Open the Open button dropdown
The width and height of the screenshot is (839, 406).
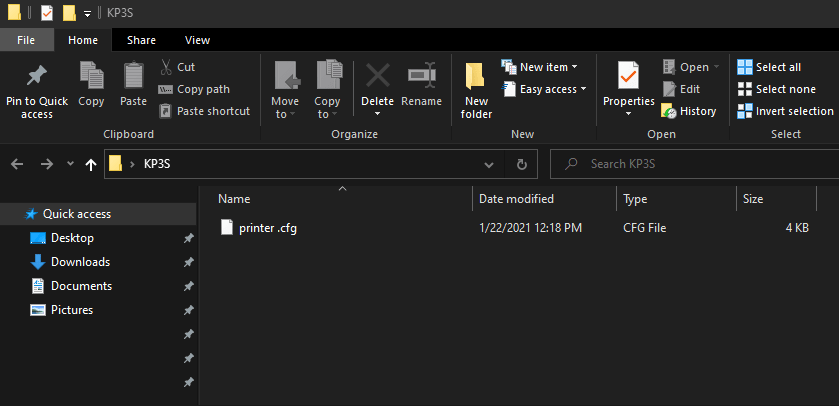click(716, 67)
